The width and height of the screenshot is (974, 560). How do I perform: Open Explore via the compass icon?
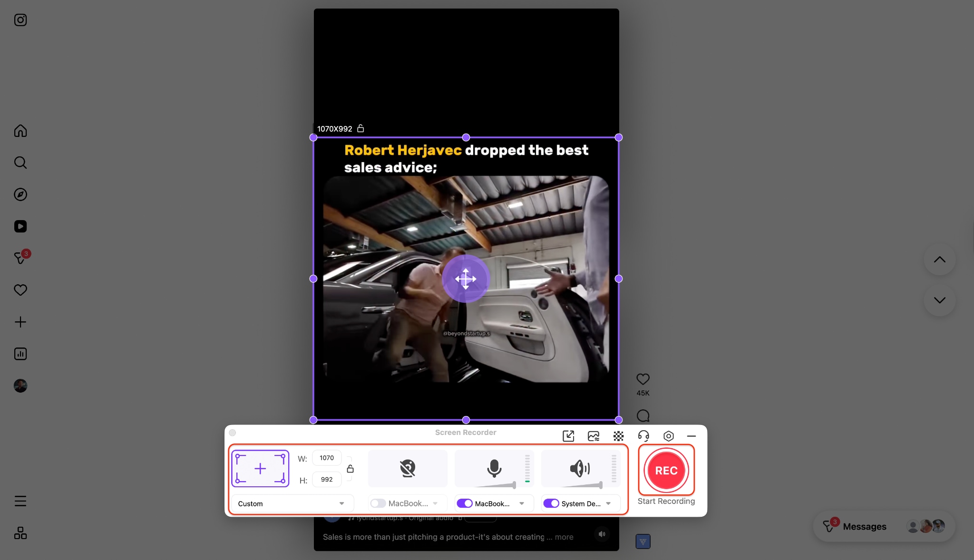[20, 194]
